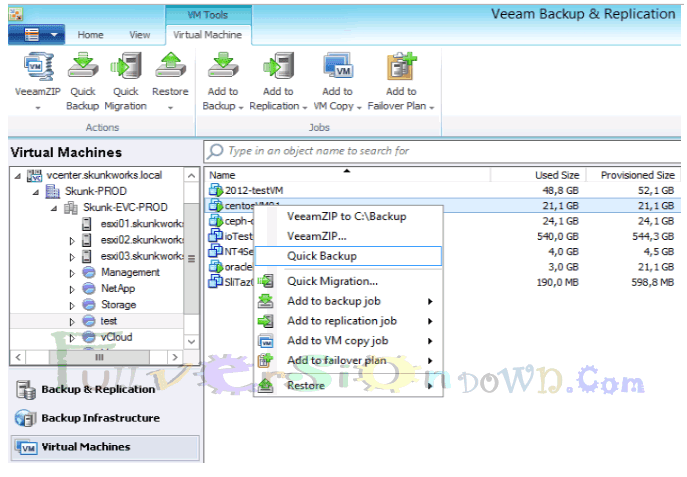Image resolution: width=687 pixels, height=477 pixels.
Task: Open Add to backup job submenu
Action: pos(347,301)
